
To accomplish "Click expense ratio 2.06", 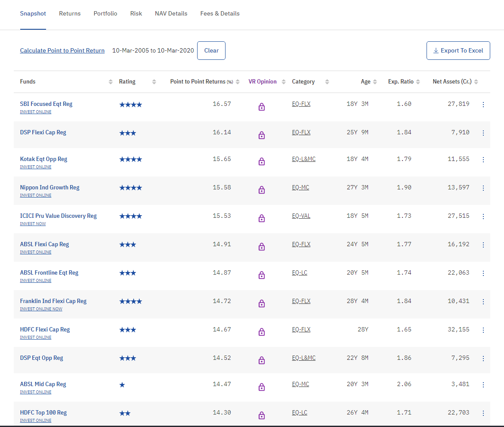I will coord(404,384).
